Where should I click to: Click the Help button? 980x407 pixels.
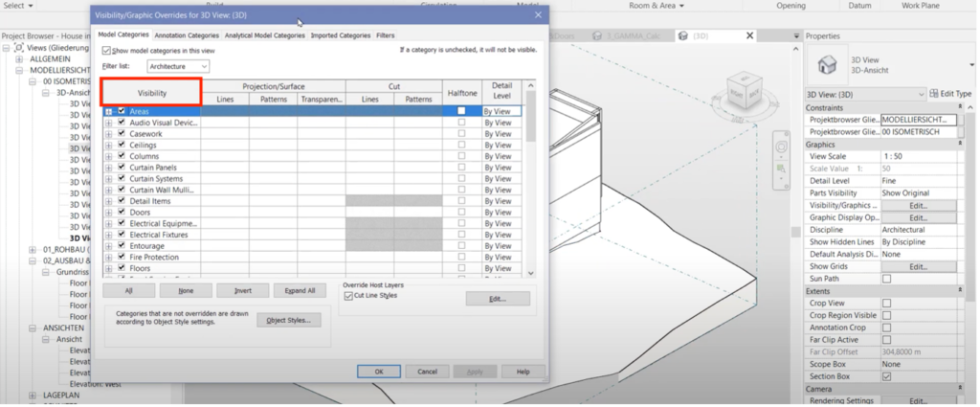coord(523,372)
